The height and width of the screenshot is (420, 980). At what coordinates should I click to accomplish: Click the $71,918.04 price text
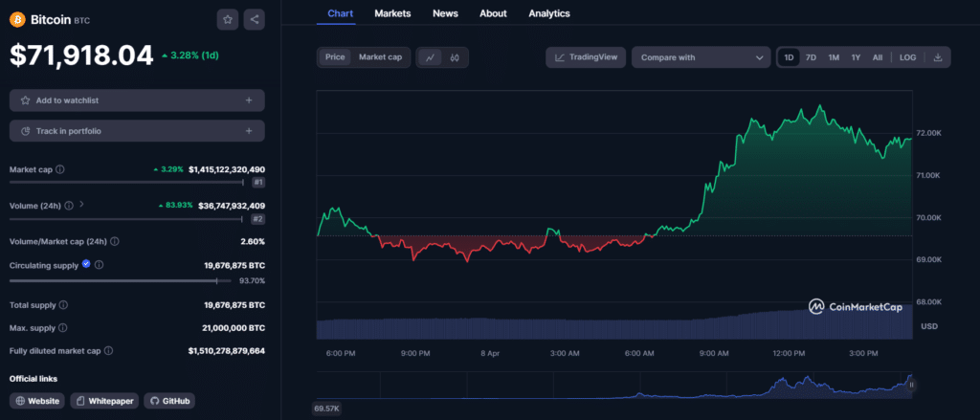(81, 55)
